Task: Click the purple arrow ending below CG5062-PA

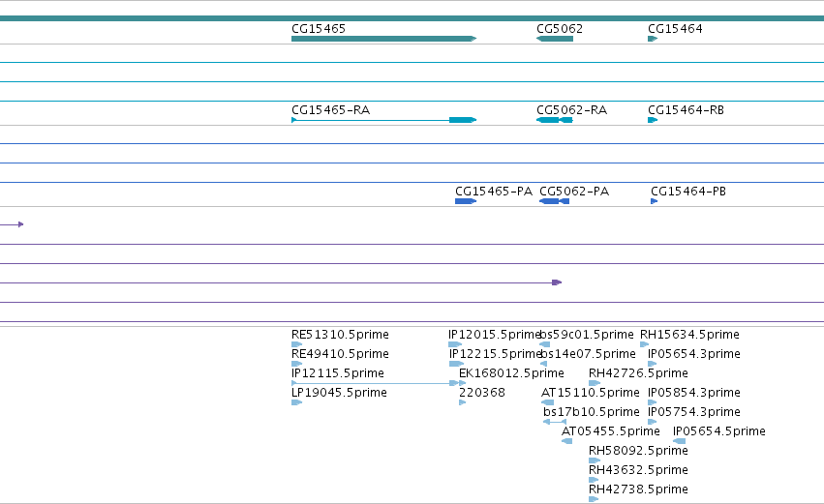Action: point(557,282)
